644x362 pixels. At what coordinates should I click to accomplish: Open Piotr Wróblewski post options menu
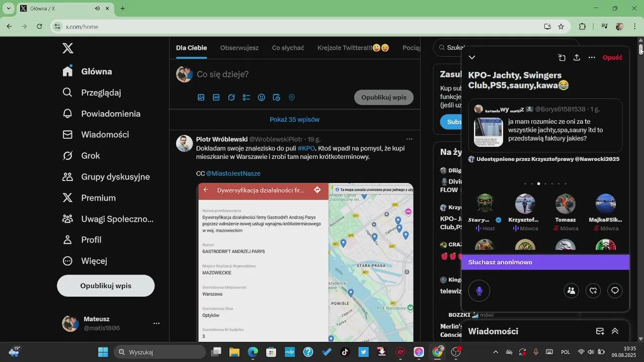pos(410,139)
